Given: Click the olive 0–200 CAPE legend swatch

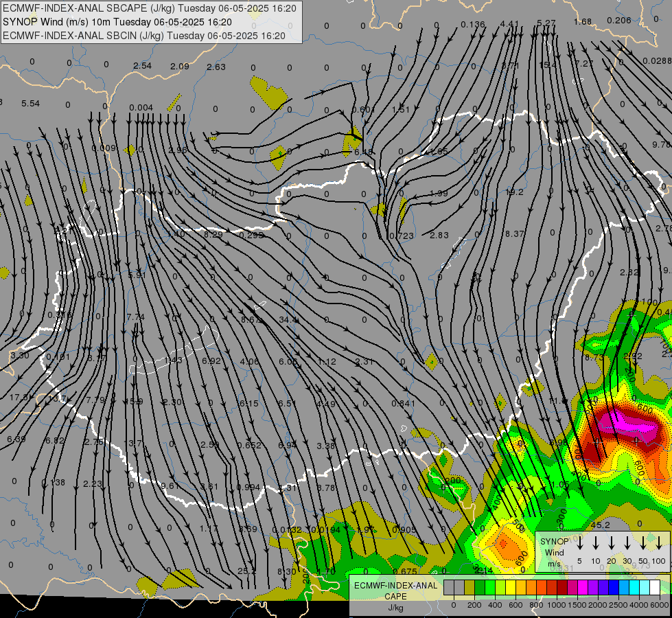Looking at the screenshot, I should [x=470, y=587].
